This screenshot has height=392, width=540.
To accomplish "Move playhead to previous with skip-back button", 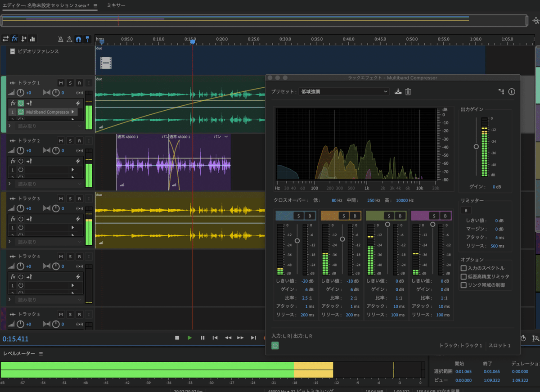I will pos(215,338).
